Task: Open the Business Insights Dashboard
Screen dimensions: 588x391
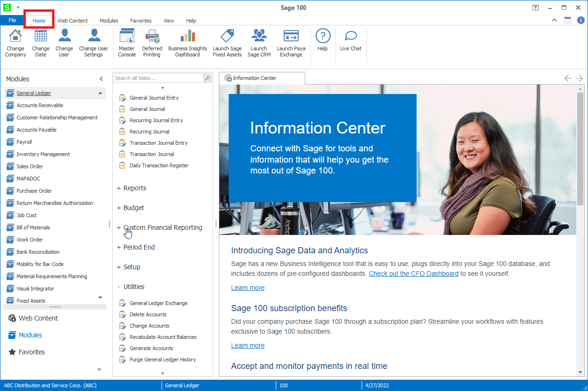Action: point(187,43)
